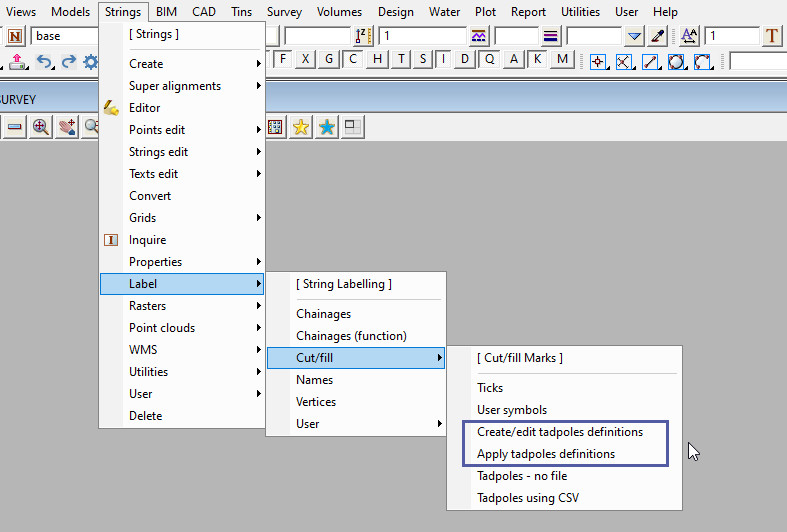
Task: Open the colour dropdown arrow
Action: [634, 36]
